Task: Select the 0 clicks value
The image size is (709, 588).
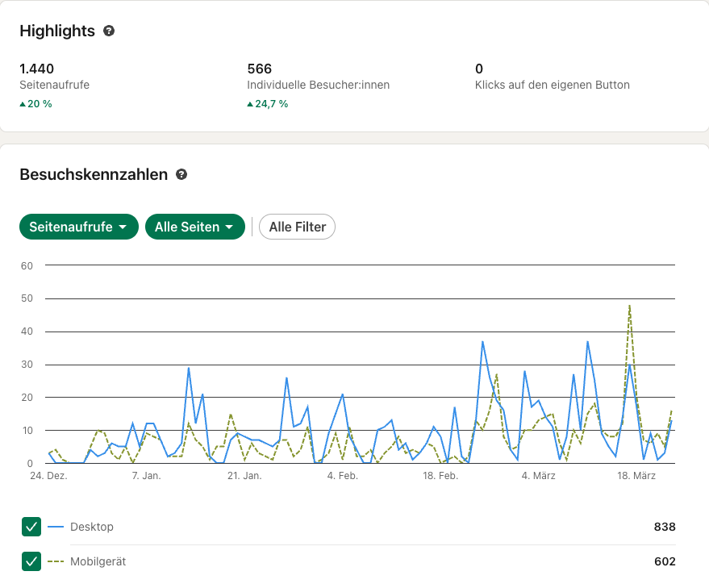Action: click(x=479, y=69)
